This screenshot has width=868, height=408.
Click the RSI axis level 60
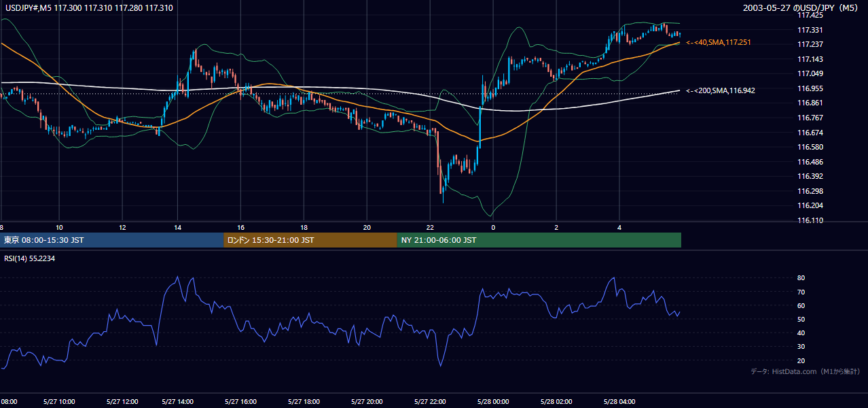[801, 305]
